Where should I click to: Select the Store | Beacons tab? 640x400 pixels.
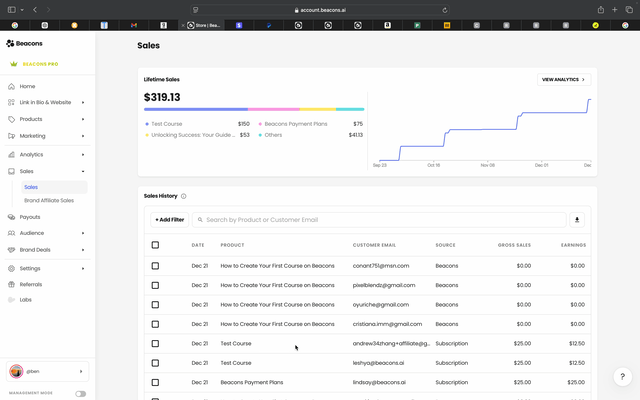click(x=204, y=25)
